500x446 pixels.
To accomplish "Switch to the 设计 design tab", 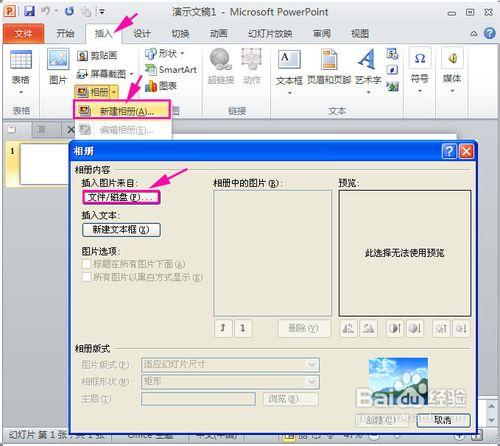I will (142, 33).
